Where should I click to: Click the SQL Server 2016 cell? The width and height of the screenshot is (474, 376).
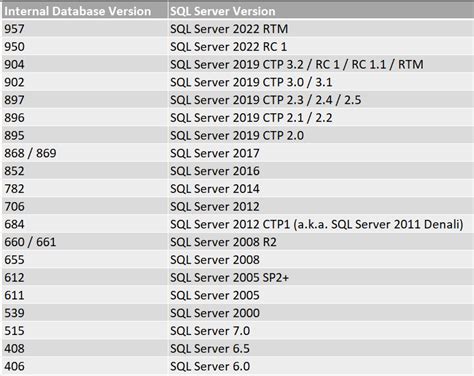pos(321,171)
